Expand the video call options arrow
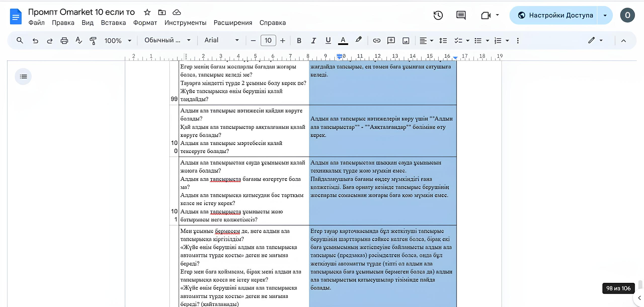This screenshot has height=307, width=644. 497,15
